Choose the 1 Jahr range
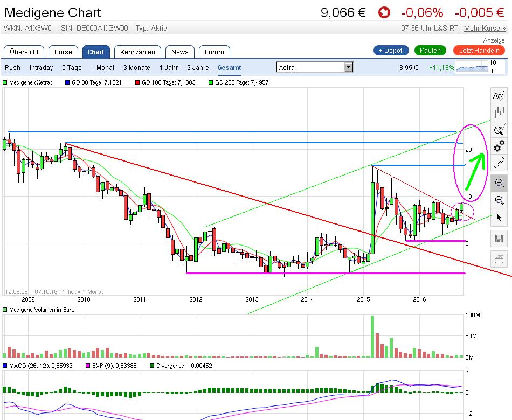The width and height of the screenshot is (512, 420). click(169, 67)
